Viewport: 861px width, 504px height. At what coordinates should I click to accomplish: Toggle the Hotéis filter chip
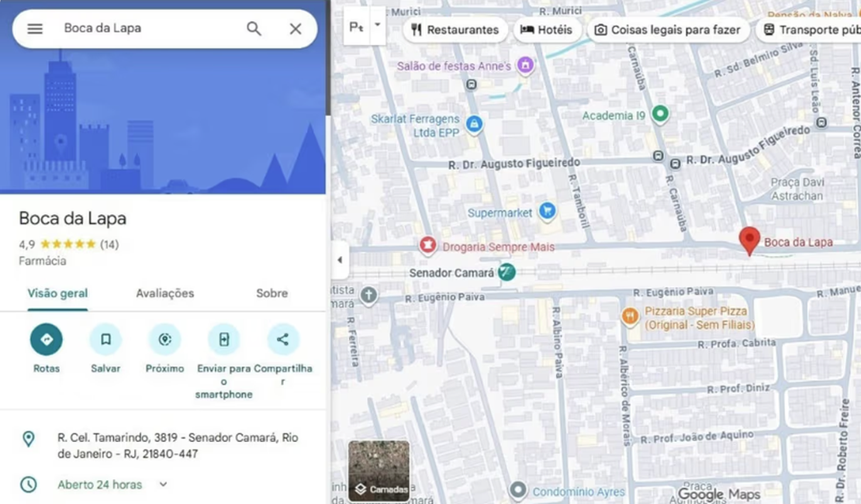[x=547, y=29]
